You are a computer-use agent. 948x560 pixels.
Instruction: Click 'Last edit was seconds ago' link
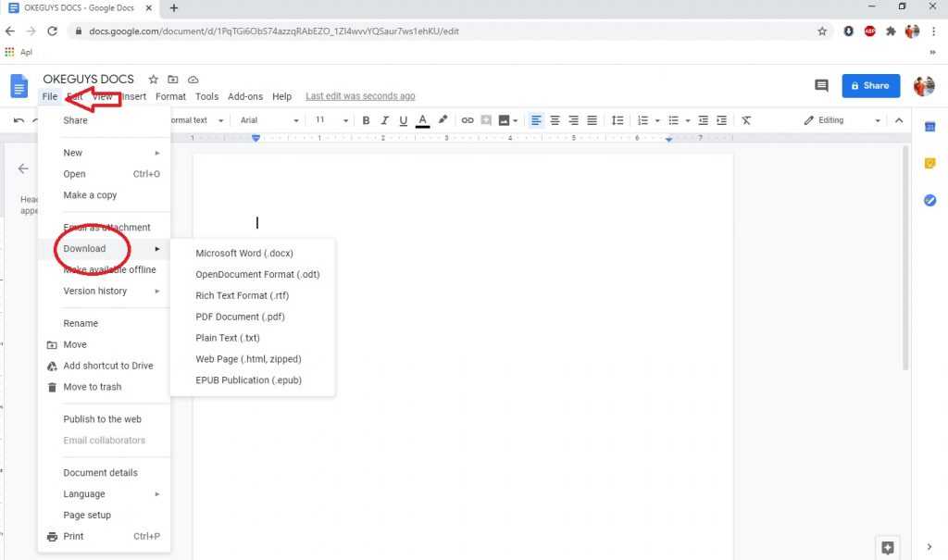point(360,96)
